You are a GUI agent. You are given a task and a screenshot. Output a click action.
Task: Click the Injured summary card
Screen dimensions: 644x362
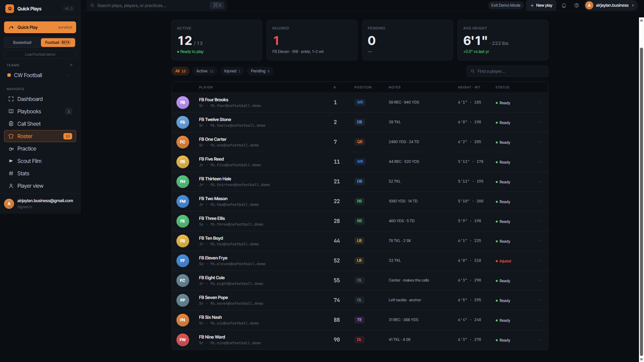tap(312, 40)
